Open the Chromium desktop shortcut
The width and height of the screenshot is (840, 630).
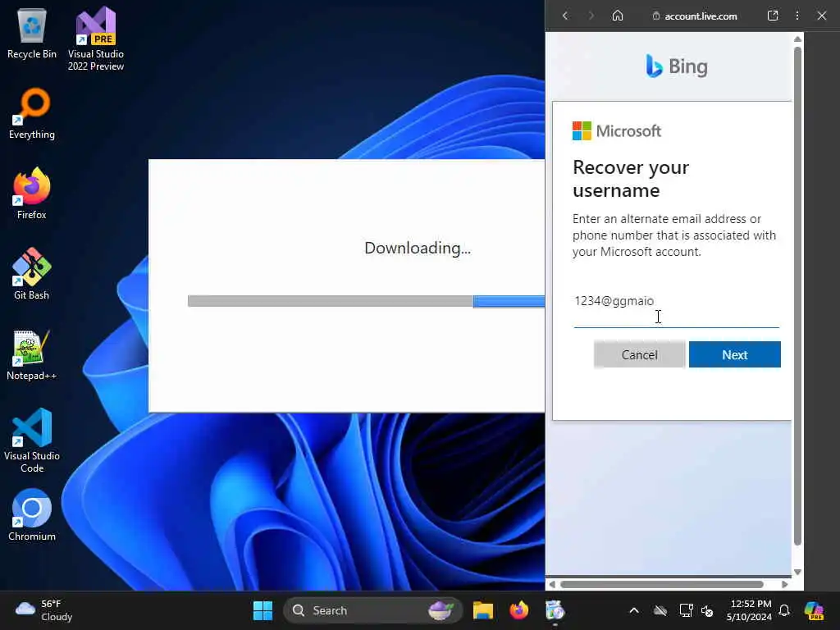32,515
